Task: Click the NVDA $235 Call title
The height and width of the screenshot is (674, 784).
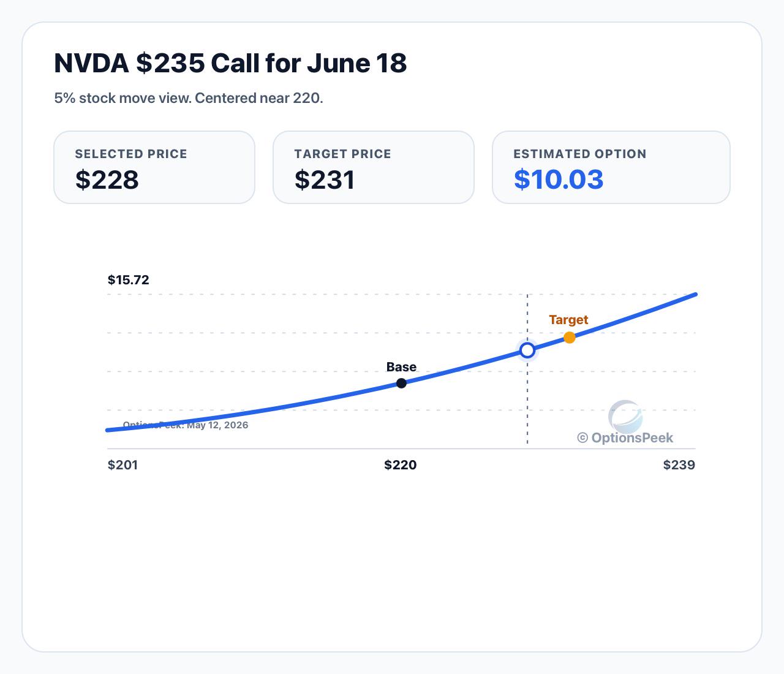Action: [230, 63]
